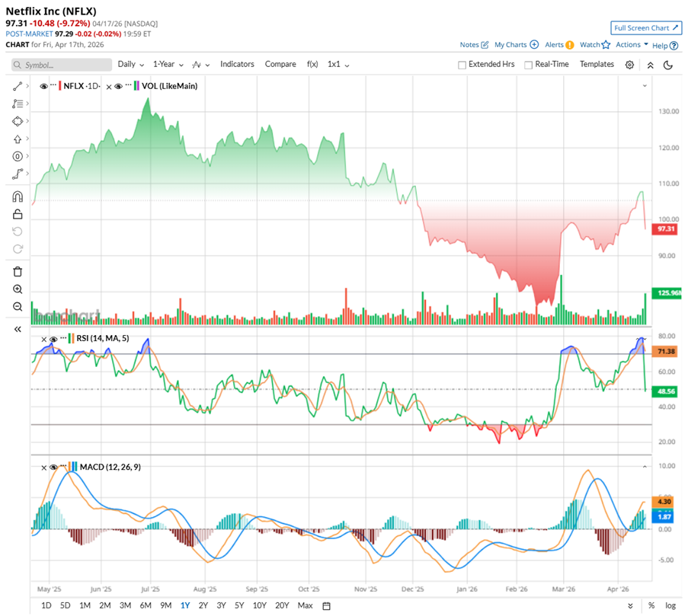Open the chart type dropdown
The height and width of the screenshot is (616, 688).
[x=201, y=65]
